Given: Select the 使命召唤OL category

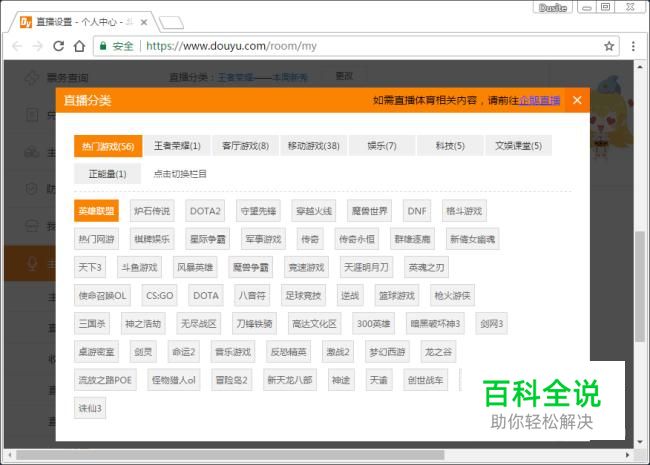Looking at the screenshot, I should click(102, 295).
